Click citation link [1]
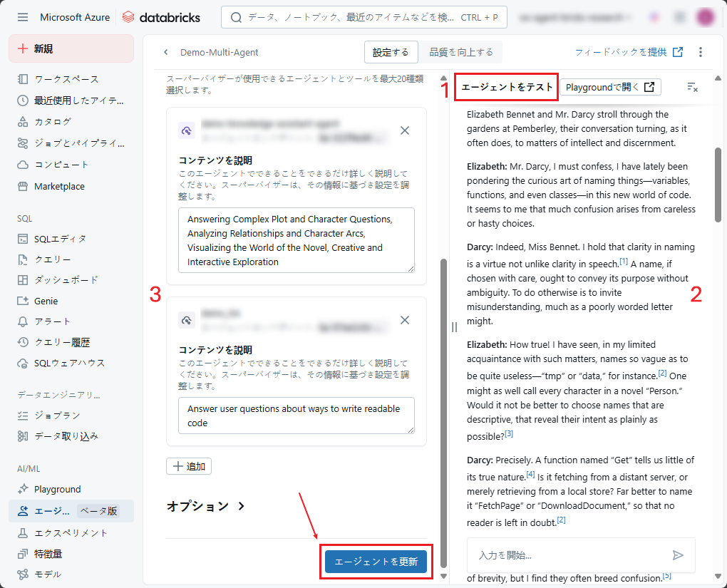This screenshot has width=727, height=588. pos(624,261)
